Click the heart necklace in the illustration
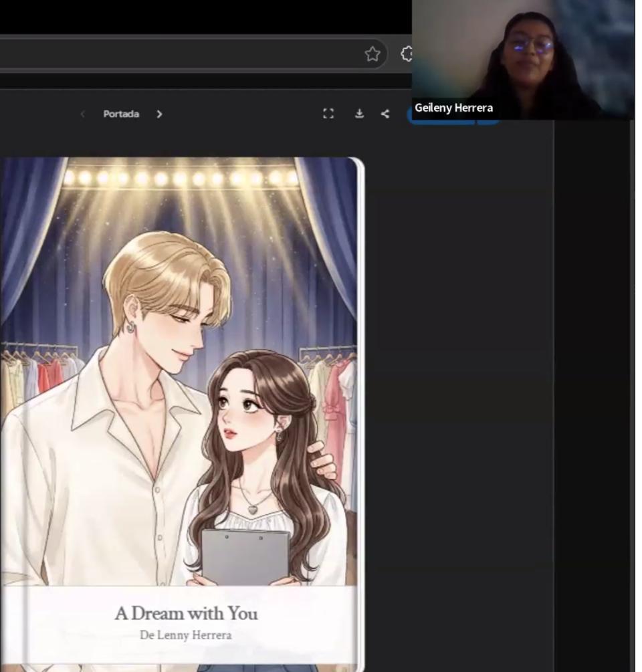This screenshot has height=672, width=642. (x=253, y=509)
